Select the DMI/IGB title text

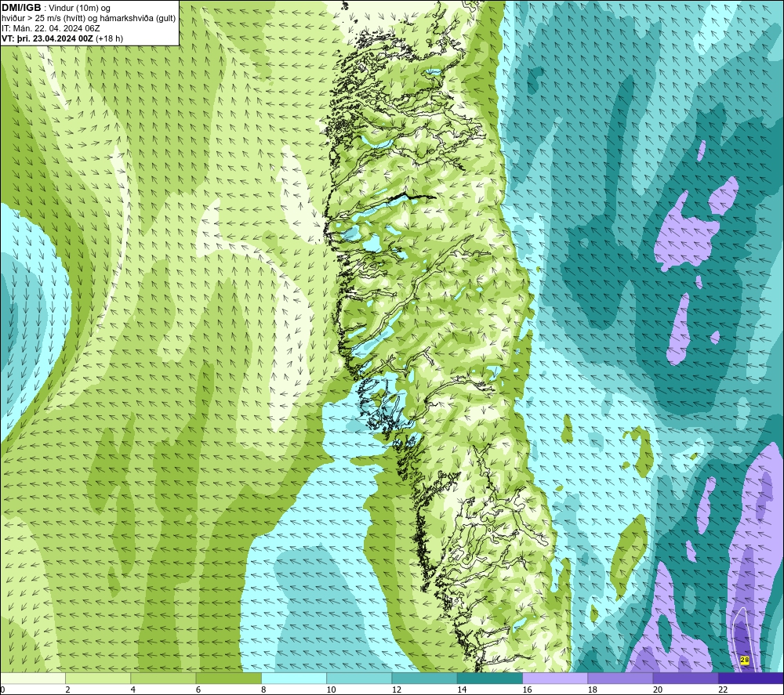click(21, 8)
